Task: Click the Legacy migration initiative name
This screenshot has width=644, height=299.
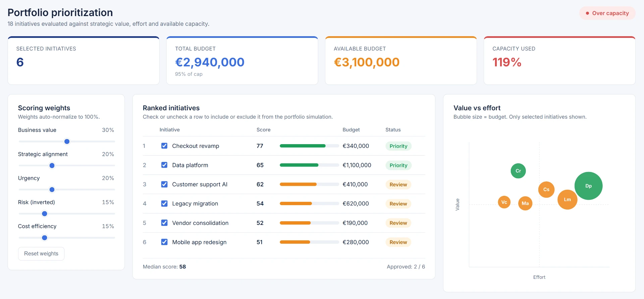Action: (195, 203)
